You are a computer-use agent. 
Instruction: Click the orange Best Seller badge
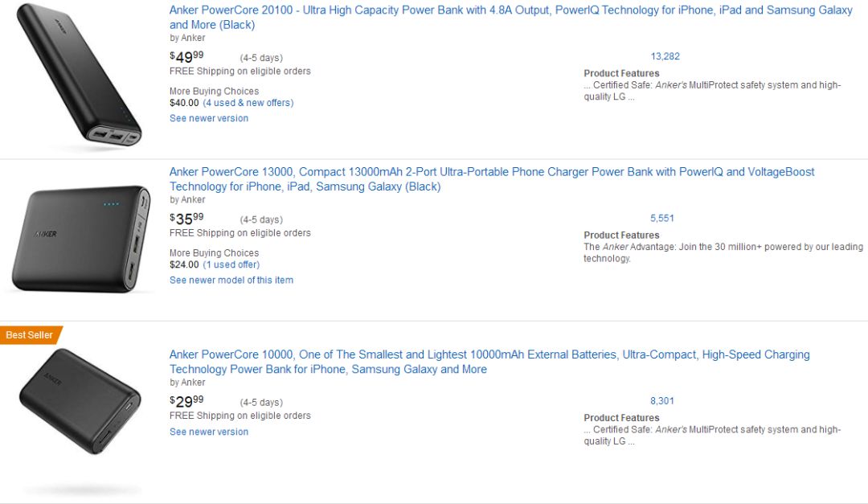(30, 334)
